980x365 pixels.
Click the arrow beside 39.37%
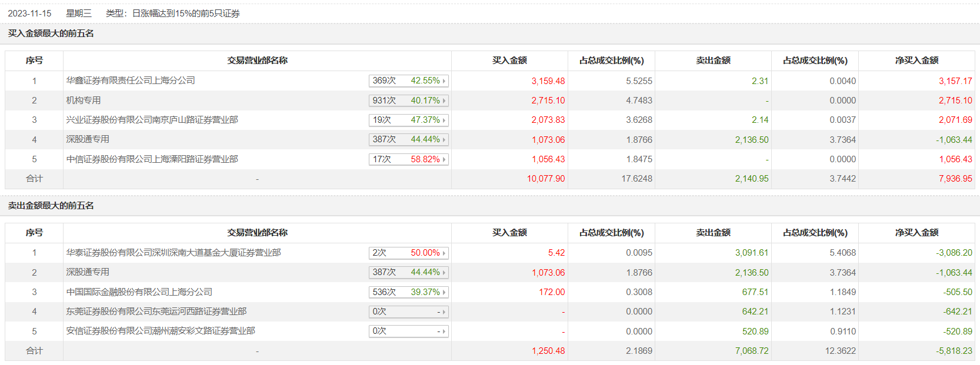pos(444,292)
